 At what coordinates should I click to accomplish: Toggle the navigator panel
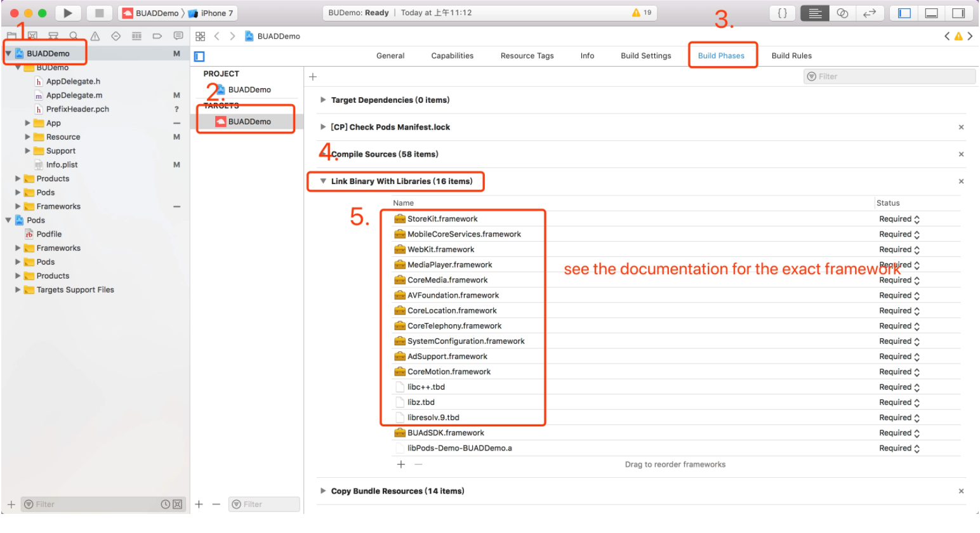tap(904, 13)
